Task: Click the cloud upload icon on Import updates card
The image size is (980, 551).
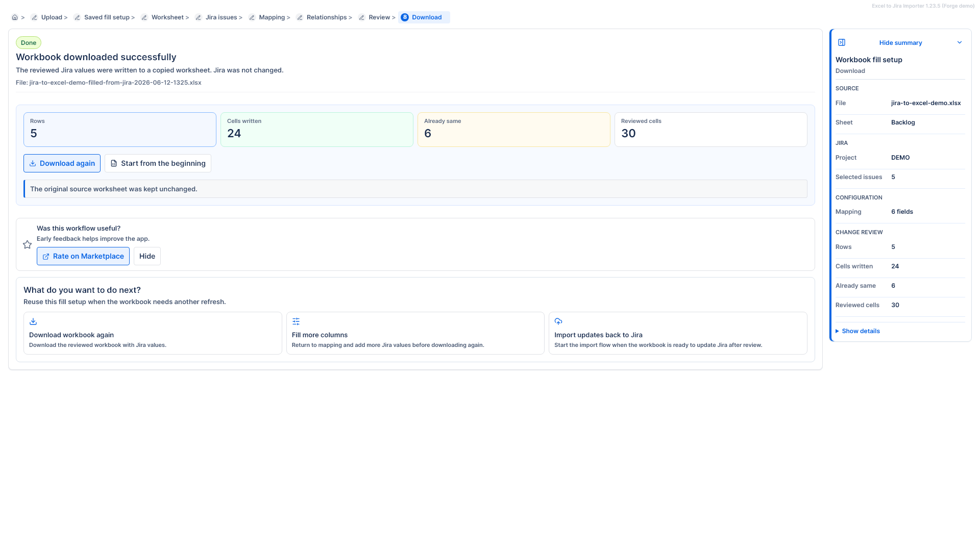Action: click(x=558, y=321)
